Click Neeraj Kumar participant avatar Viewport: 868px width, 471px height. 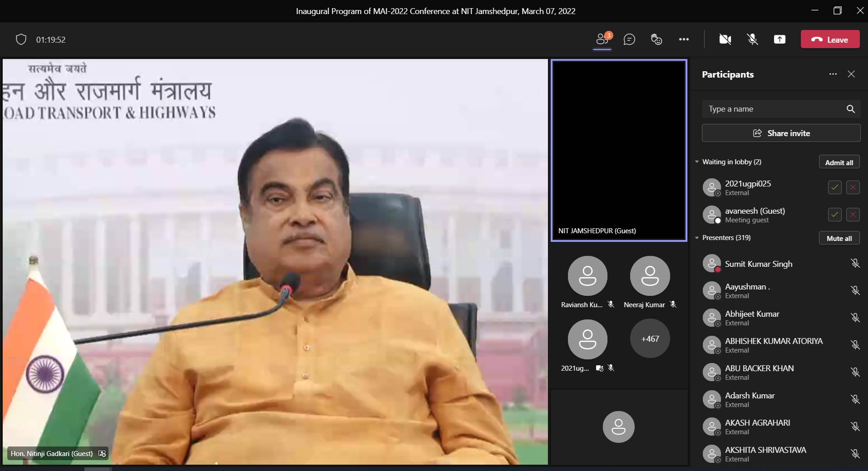coord(650,276)
